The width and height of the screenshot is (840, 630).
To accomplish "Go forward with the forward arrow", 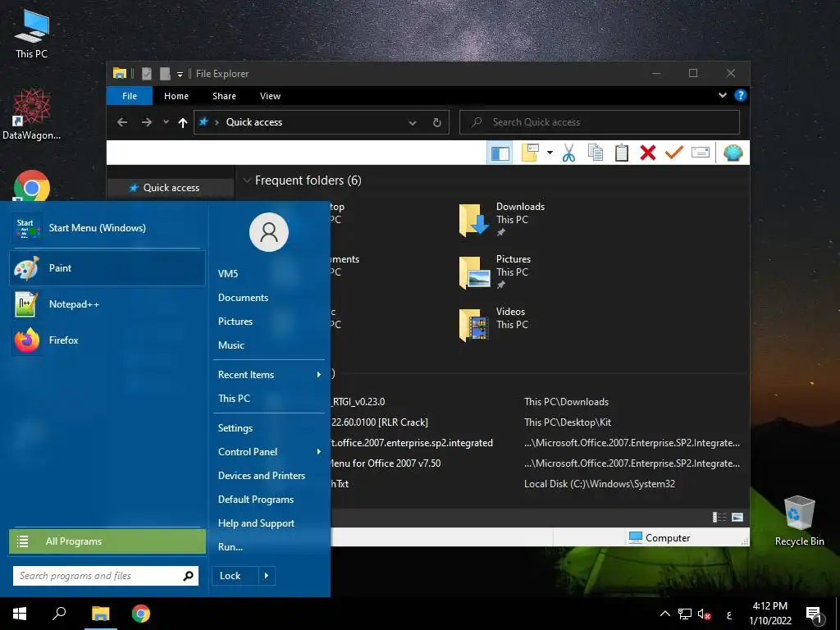I will point(146,122).
